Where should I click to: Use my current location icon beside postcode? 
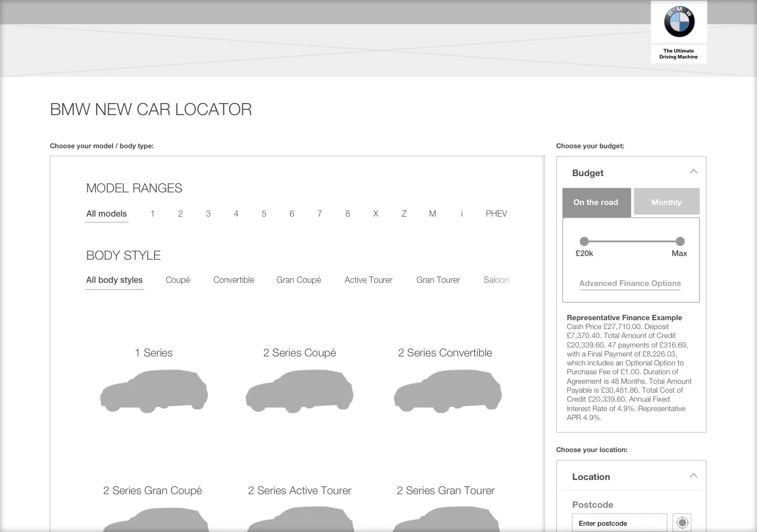click(x=682, y=523)
